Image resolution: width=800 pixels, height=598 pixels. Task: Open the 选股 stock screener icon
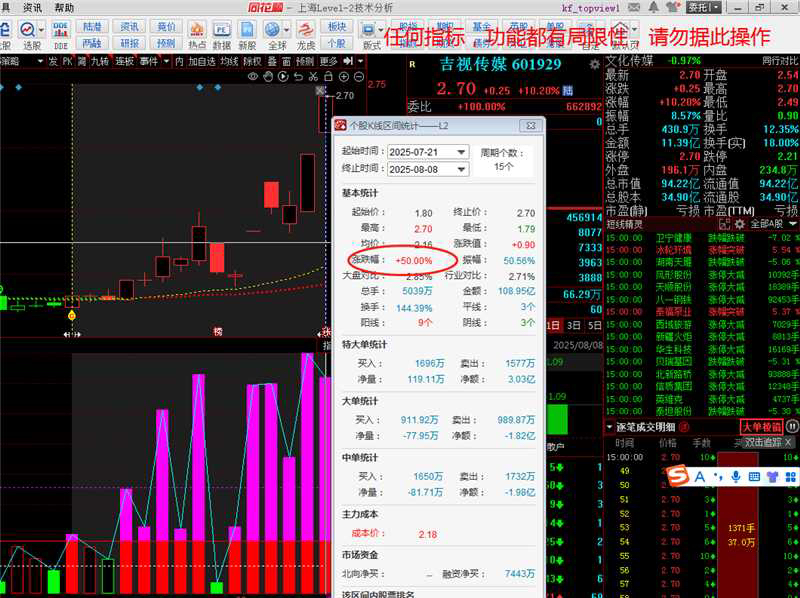click(28, 30)
